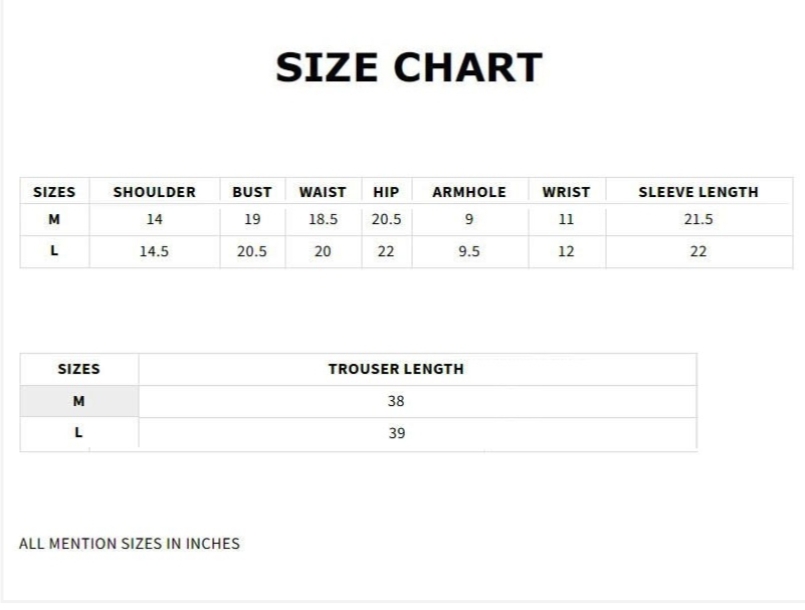Click the HIP column header
The width and height of the screenshot is (805, 610).
pyautogui.click(x=386, y=192)
